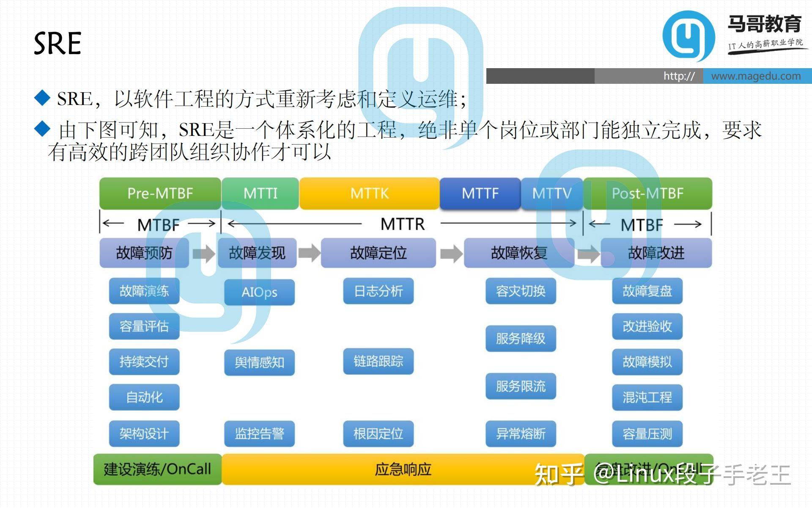
Task: Toggle 服务降级 in the 故障恢复 column
Action: [521, 339]
